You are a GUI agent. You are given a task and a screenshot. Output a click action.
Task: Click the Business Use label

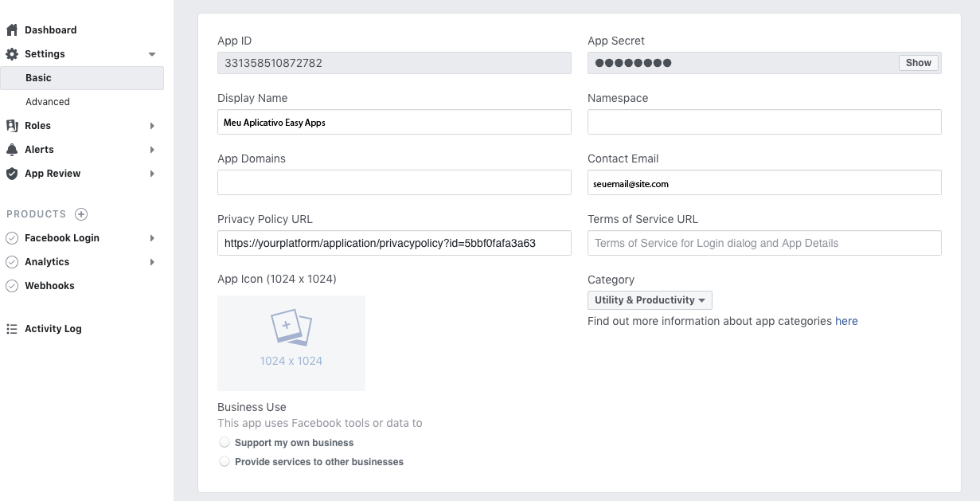pyautogui.click(x=252, y=407)
